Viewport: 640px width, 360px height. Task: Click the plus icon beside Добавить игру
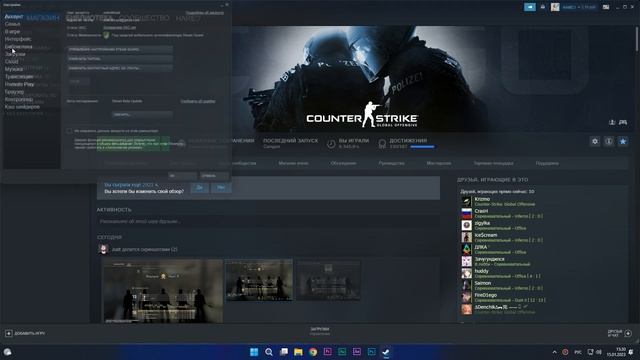[x=9, y=333]
